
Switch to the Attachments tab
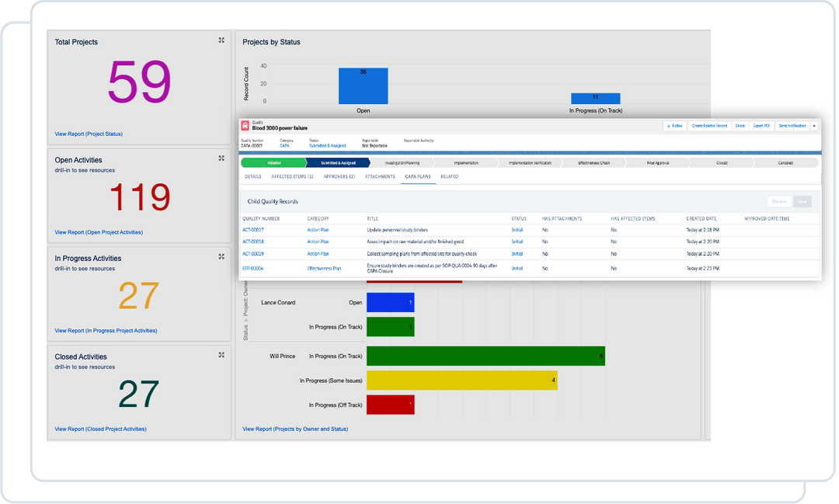[380, 176]
